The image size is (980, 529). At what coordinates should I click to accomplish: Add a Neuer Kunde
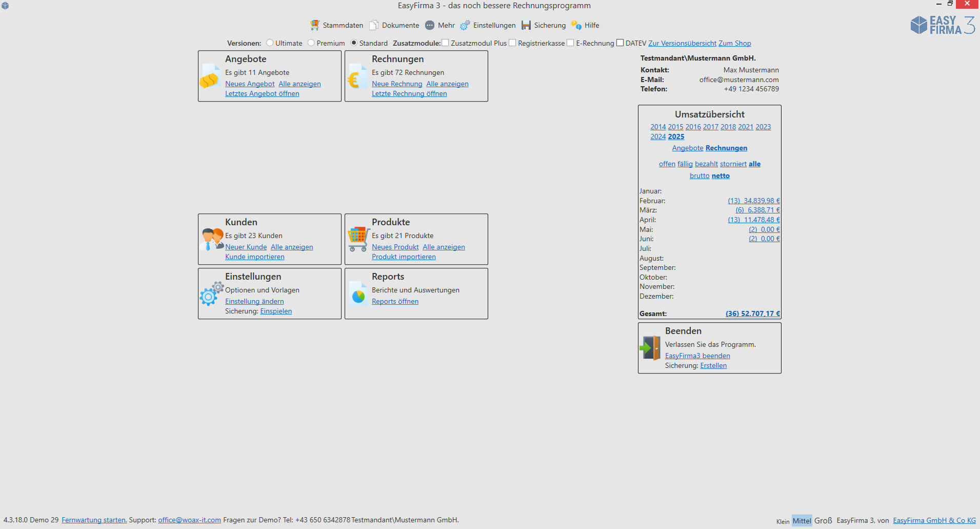[246, 247]
